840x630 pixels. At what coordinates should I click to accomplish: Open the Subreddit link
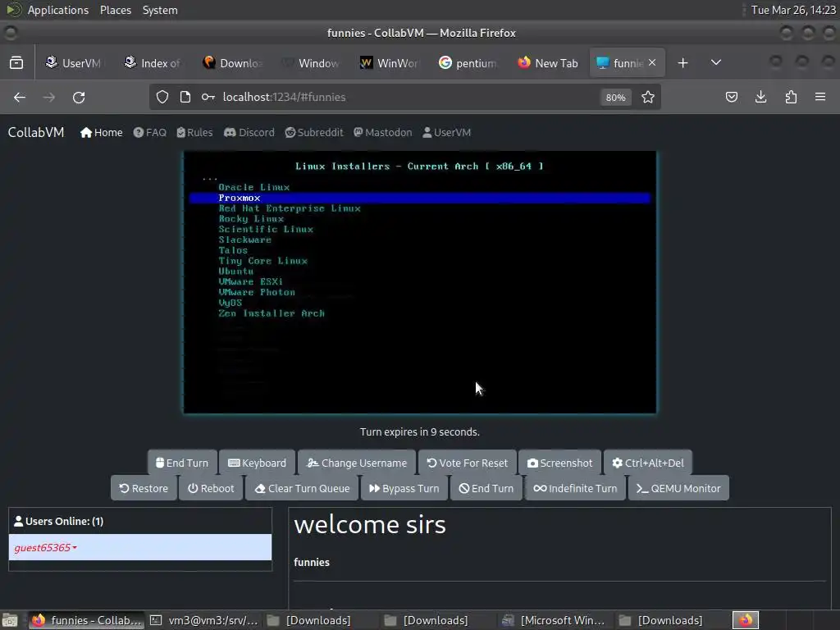[x=314, y=132]
